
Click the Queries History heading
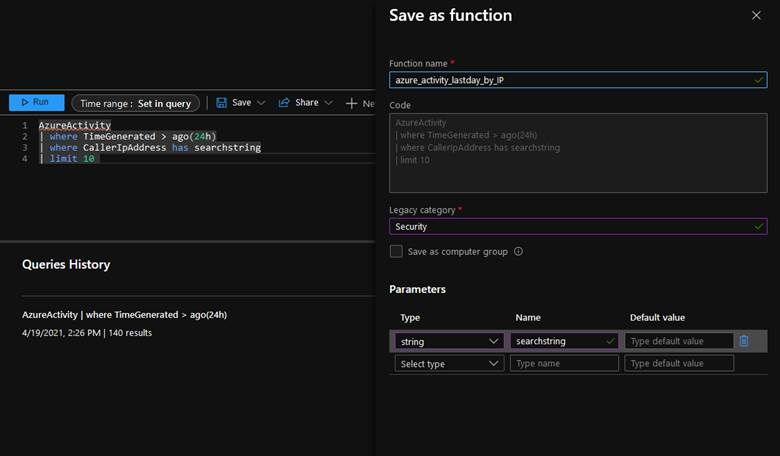click(x=66, y=264)
